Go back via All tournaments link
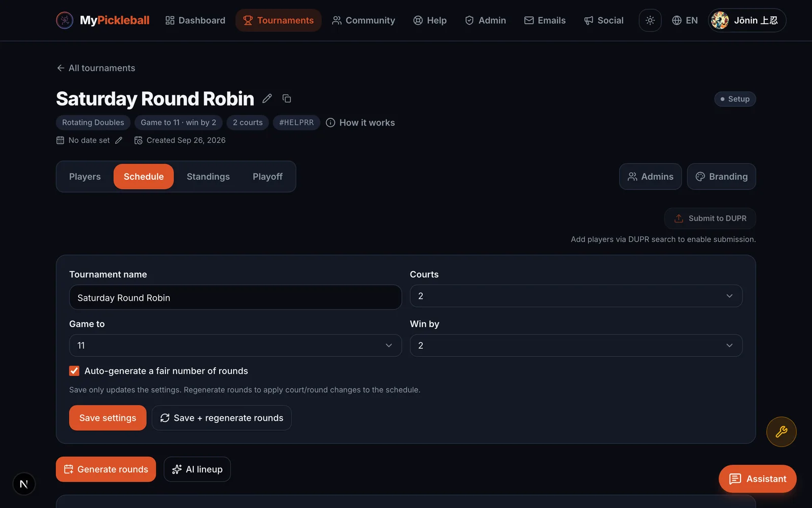This screenshot has width=812, height=508. click(x=96, y=68)
